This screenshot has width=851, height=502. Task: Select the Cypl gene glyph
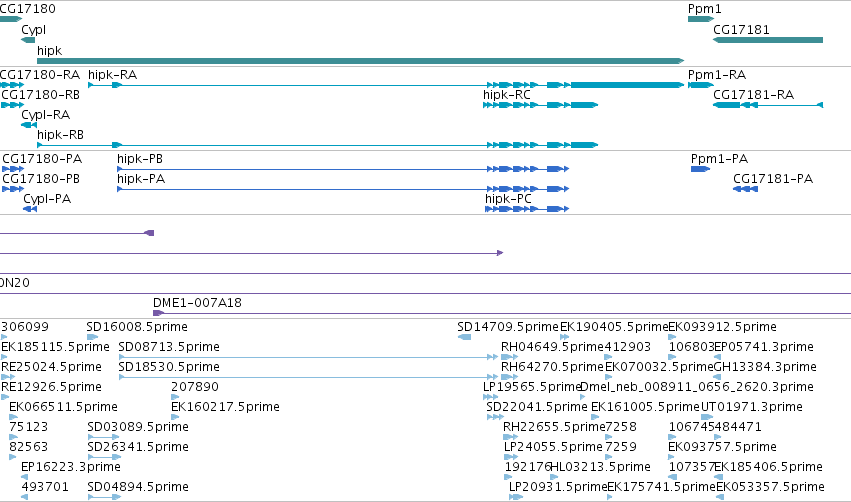(x=28, y=40)
